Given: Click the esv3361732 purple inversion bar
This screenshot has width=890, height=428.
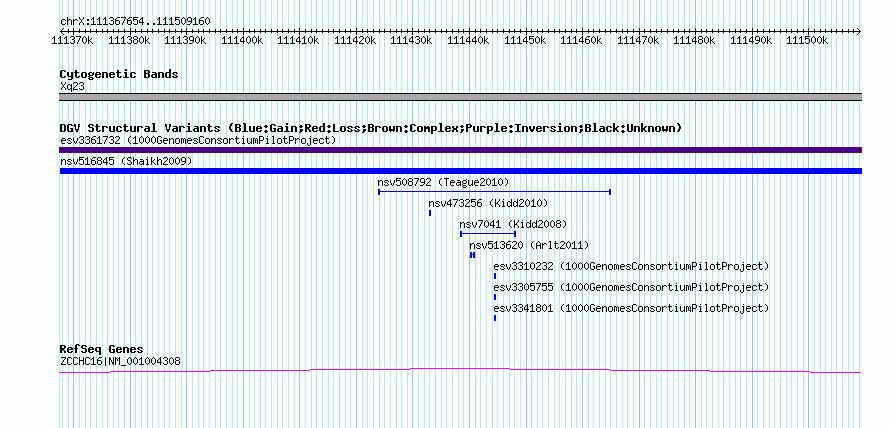Looking at the screenshot, I should (460, 150).
